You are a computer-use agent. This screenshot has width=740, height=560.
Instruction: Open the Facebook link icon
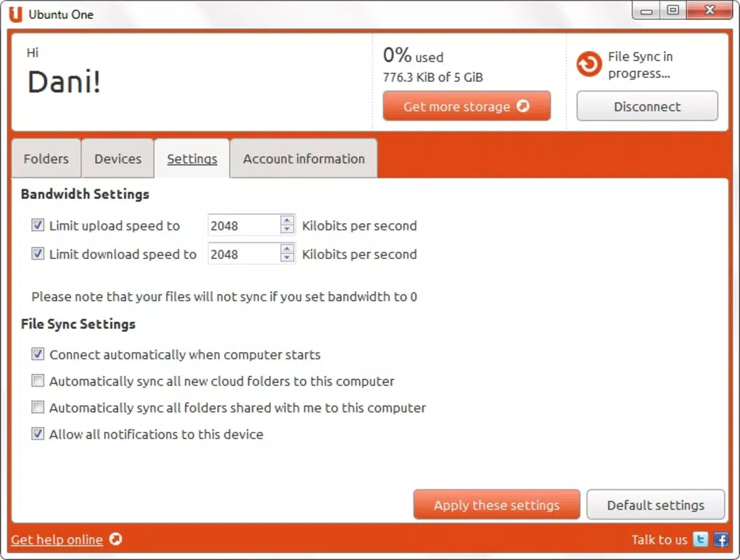[721, 539]
